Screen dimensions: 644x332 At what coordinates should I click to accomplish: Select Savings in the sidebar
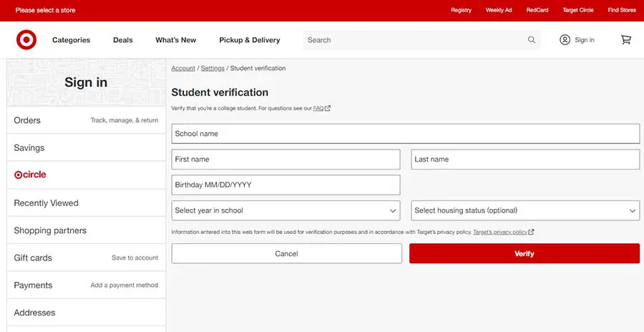pos(87,147)
